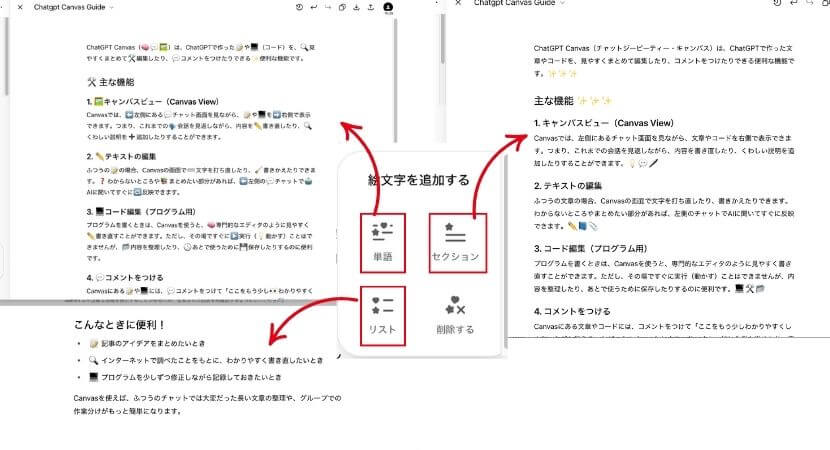Open the profile avatar in left canvas
Screen dimensions: 830x450
388,7
